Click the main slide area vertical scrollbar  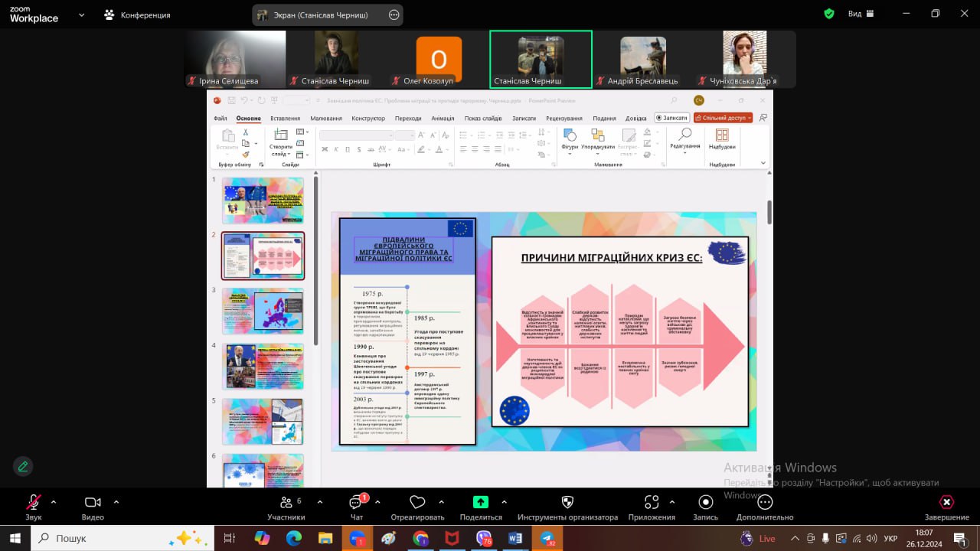tap(768, 213)
